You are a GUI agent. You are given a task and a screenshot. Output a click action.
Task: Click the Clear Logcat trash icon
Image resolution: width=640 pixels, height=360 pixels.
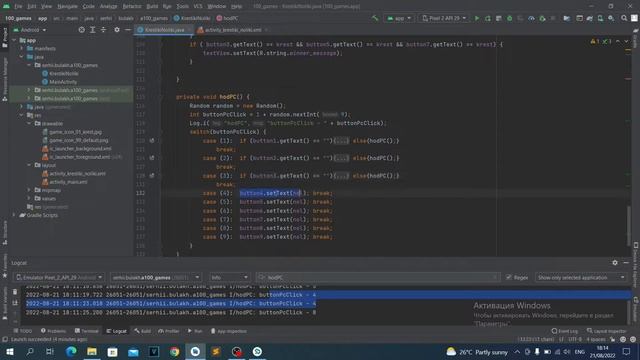tap(15, 292)
